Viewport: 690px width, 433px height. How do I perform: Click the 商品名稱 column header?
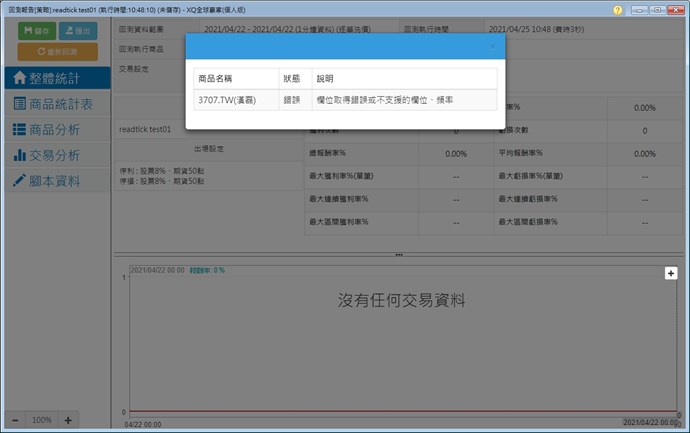click(x=236, y=78)
